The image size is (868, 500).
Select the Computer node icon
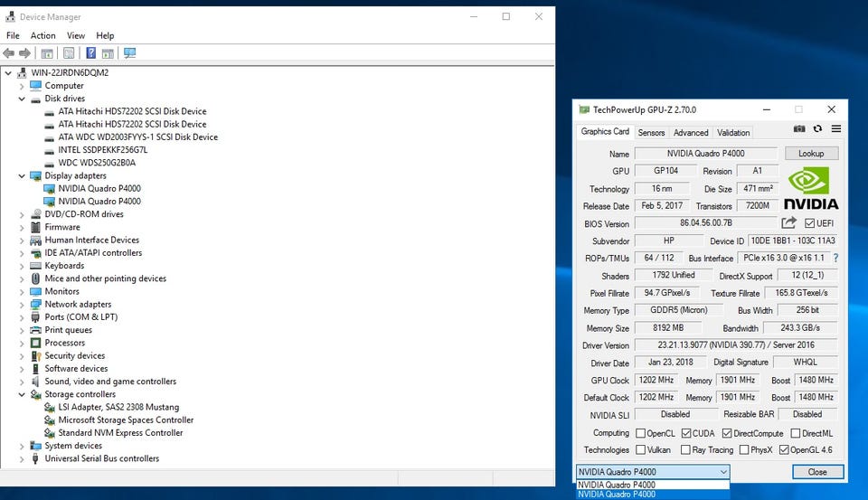(x=36, y=85)
